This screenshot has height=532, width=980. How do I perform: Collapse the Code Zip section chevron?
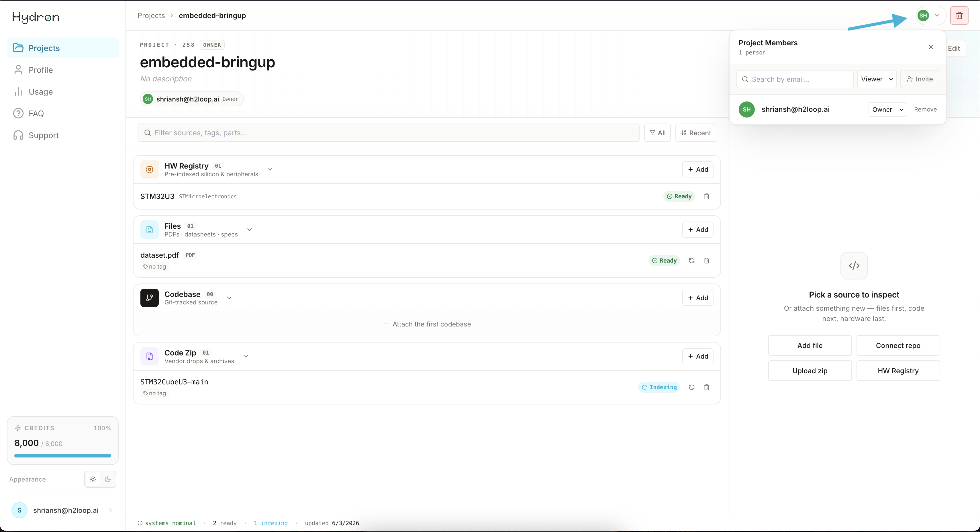click(x=246, y=356)
